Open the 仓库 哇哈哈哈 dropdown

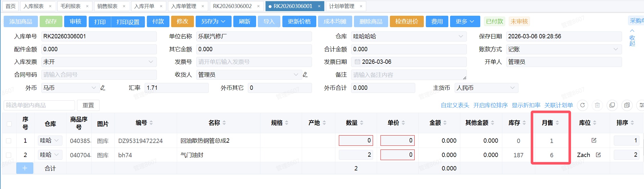point(409,36)
